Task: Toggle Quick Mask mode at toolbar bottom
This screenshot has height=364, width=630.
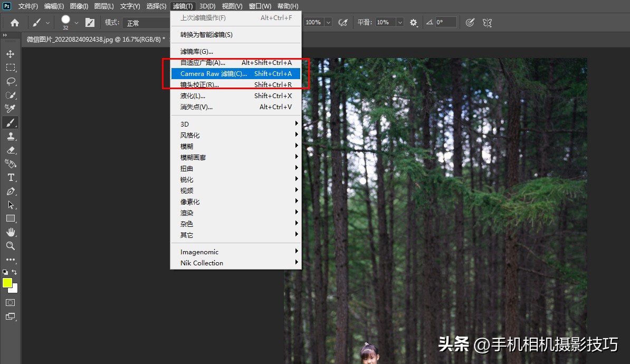Action: [x=9, y=302]
